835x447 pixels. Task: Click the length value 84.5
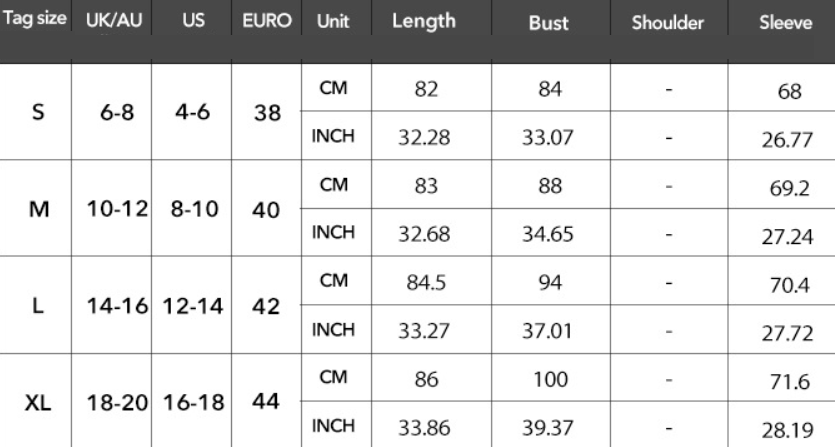424,283
